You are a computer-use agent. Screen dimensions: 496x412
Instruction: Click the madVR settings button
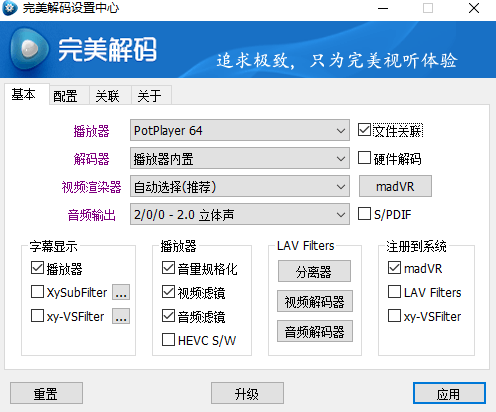click(395, 186)
